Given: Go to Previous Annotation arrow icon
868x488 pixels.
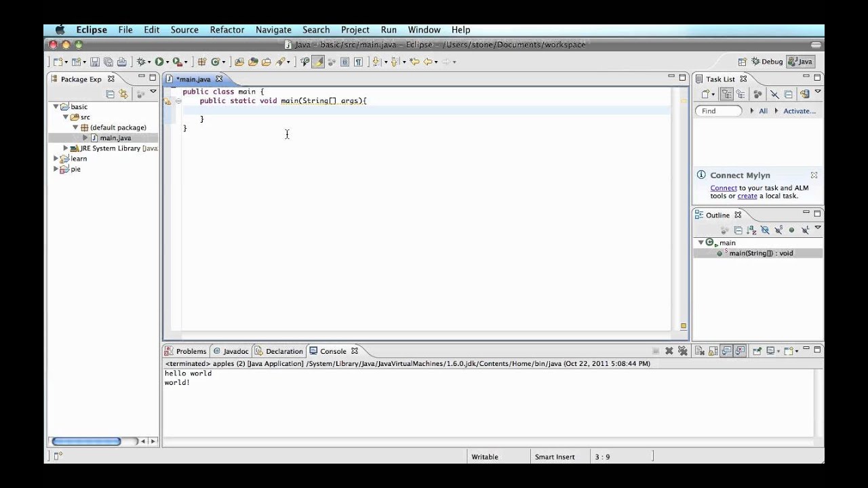Looking at the screenshot, I should pyautogui.click(x=395, y=62).
